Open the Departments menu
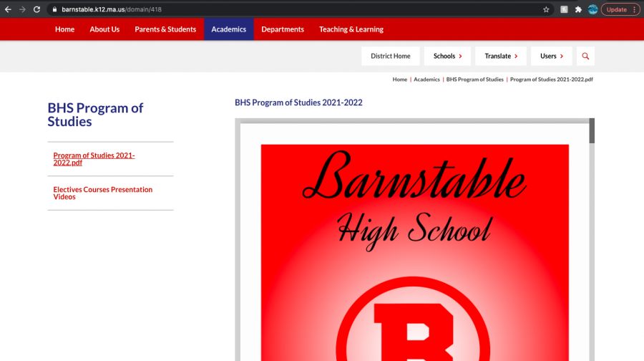Viewport: 644px width, 361px height. (283, 29)
